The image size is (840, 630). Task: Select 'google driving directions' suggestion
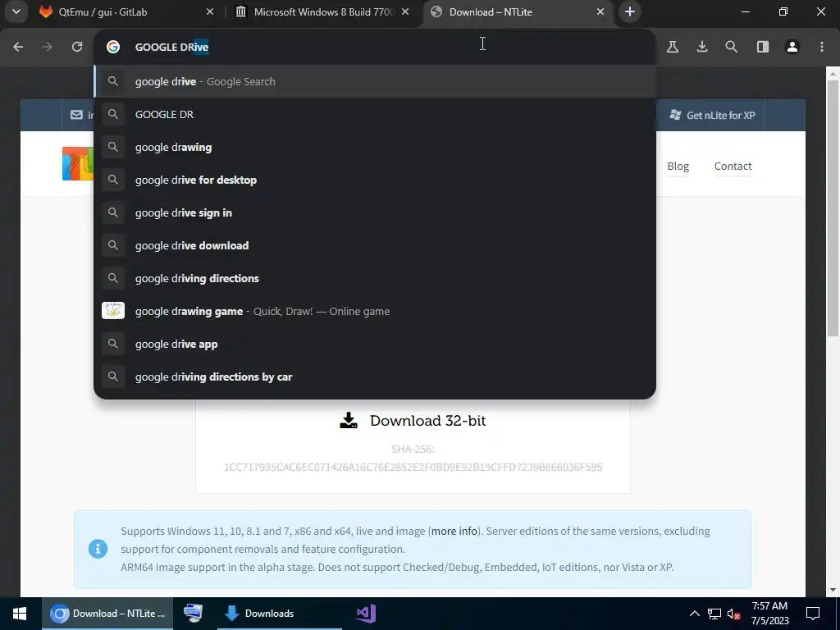[375, 279]
